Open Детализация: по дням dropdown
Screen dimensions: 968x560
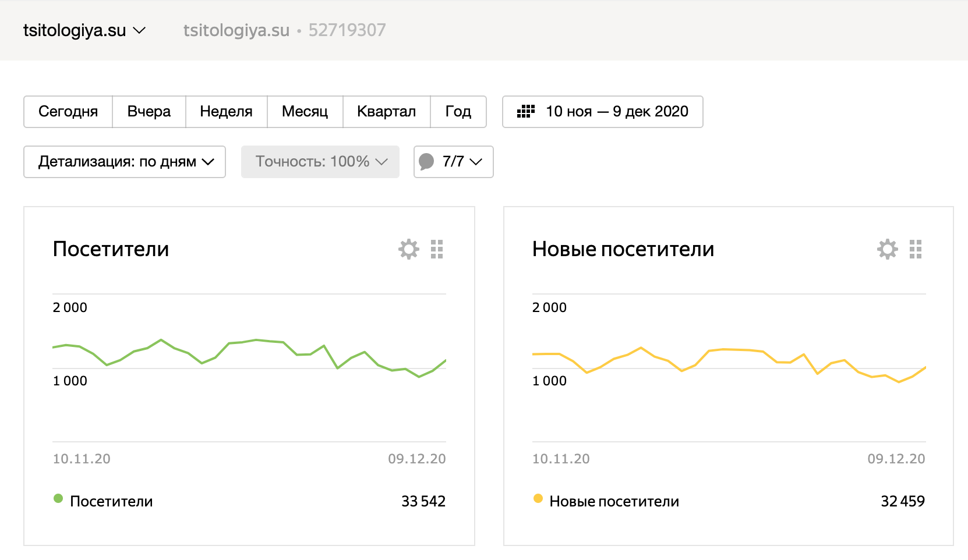tap(125, 162)
